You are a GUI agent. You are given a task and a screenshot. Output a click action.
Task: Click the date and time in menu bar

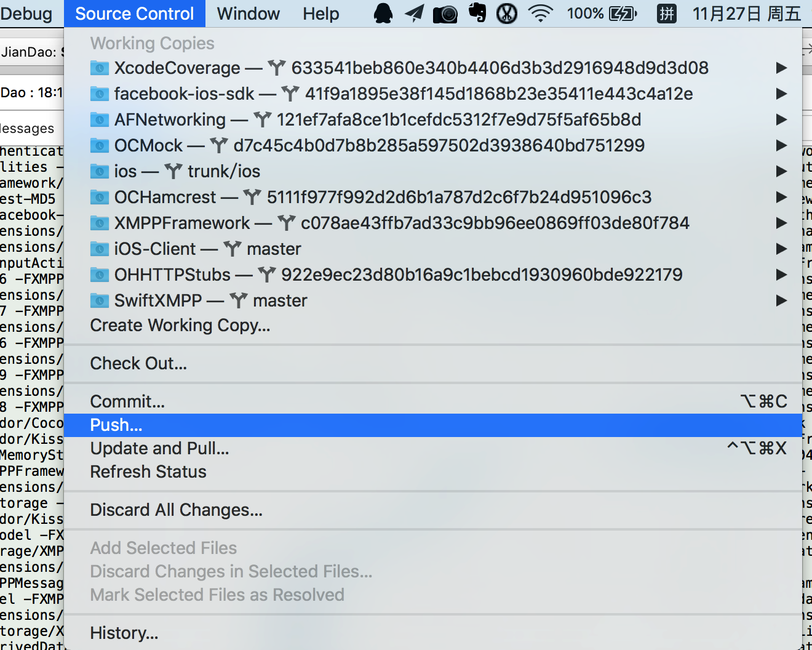[x=747, y=14]
